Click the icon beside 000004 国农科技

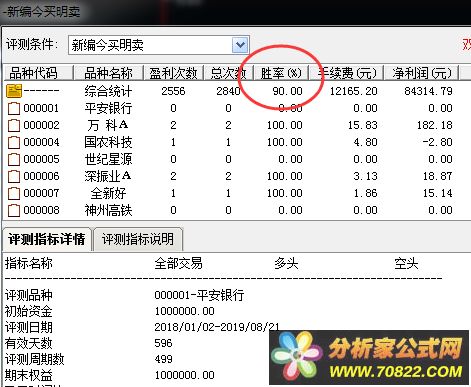click(x=14, y=142)
